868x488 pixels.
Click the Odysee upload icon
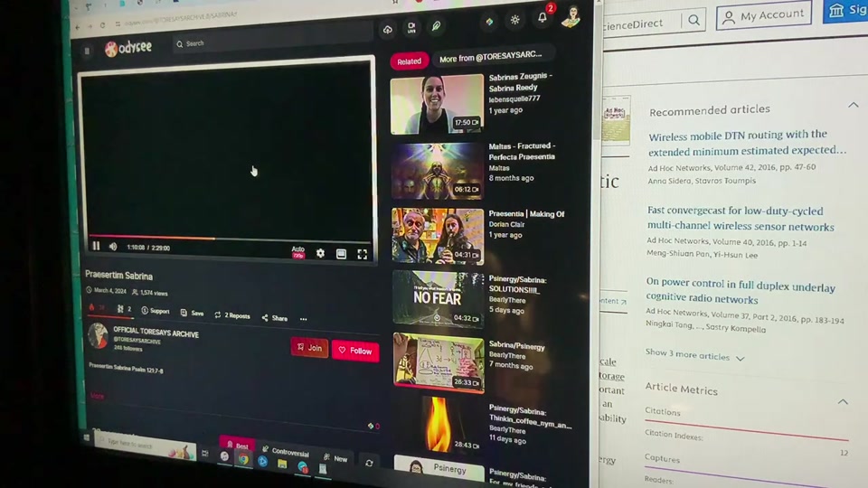(x=388, y=30)
